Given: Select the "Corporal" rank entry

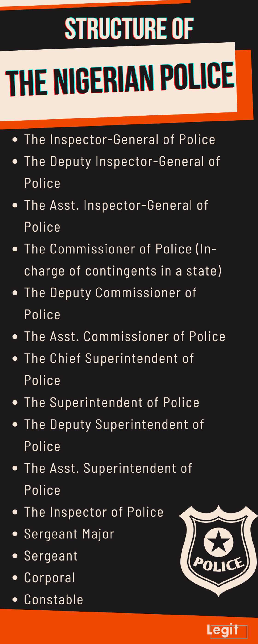Looking at the screenshot, I should (50, 578).
